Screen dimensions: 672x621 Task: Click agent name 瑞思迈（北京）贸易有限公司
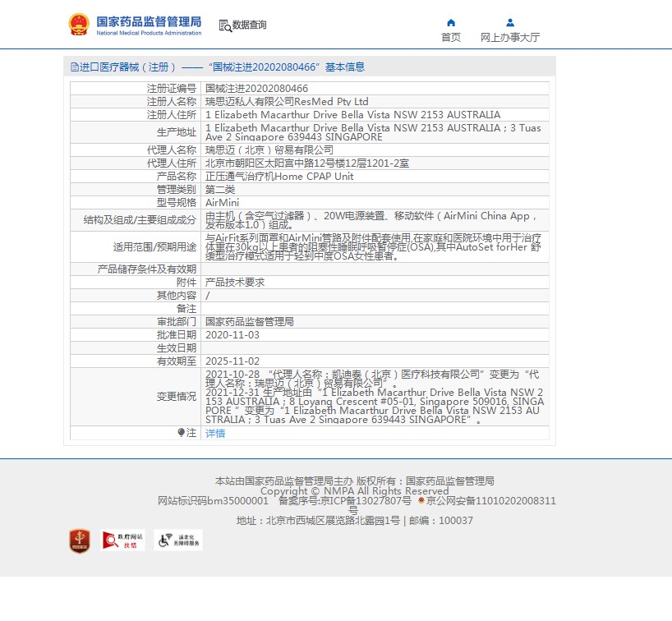(269, 150)
